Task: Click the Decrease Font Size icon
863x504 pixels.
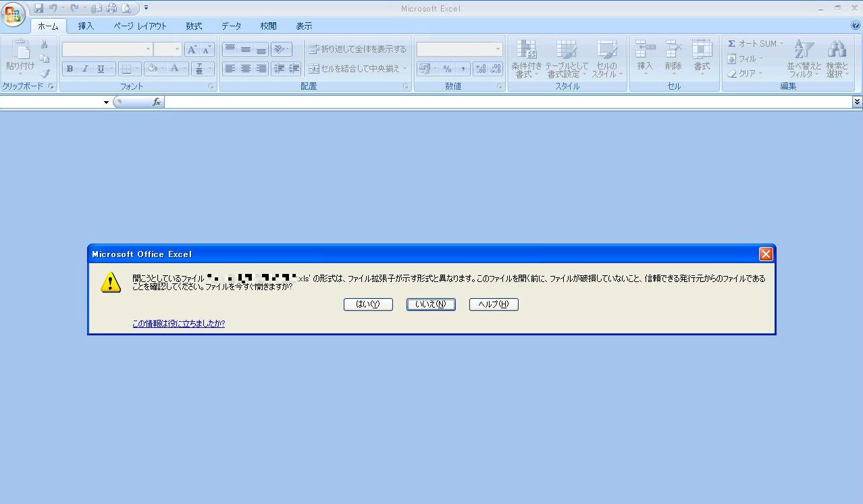Action: coord(207,49)
